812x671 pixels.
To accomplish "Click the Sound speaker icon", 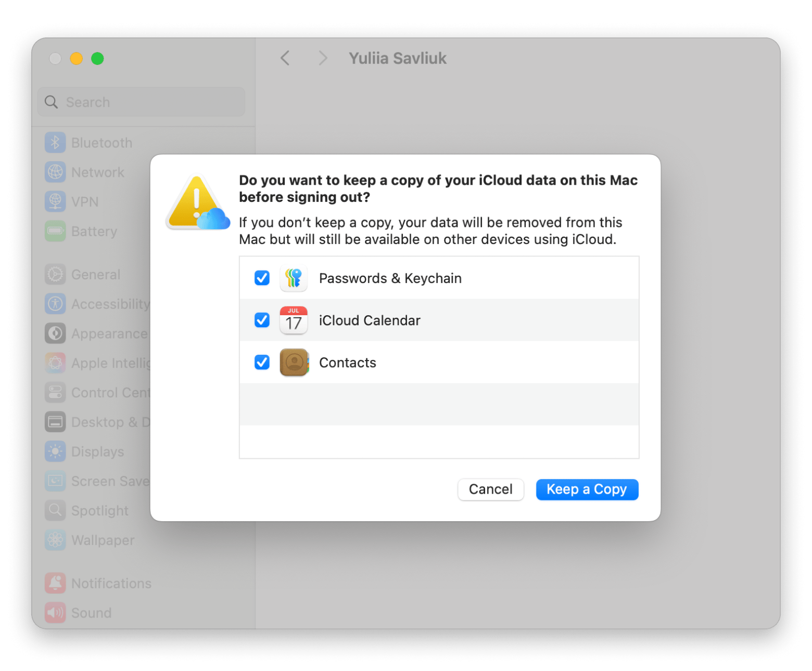I will pos(55,613).
